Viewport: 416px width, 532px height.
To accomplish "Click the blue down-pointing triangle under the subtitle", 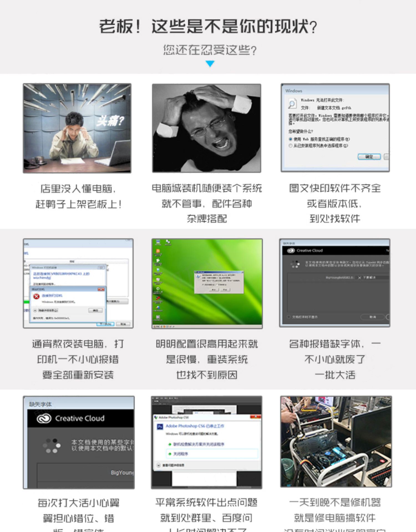I will point(210,64).
